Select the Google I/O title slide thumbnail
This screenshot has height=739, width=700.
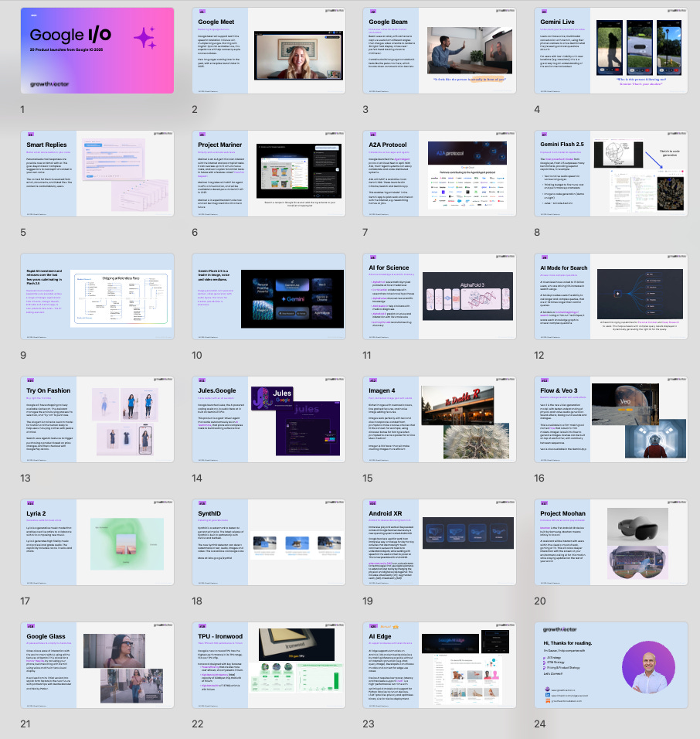tap(97, 50)
